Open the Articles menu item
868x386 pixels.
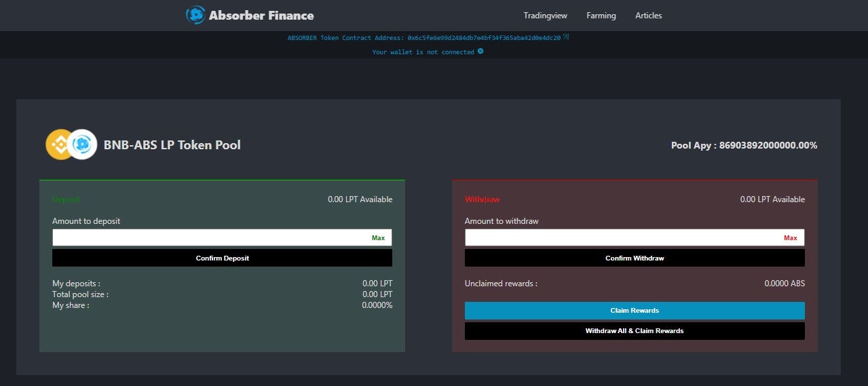[648, 16]
